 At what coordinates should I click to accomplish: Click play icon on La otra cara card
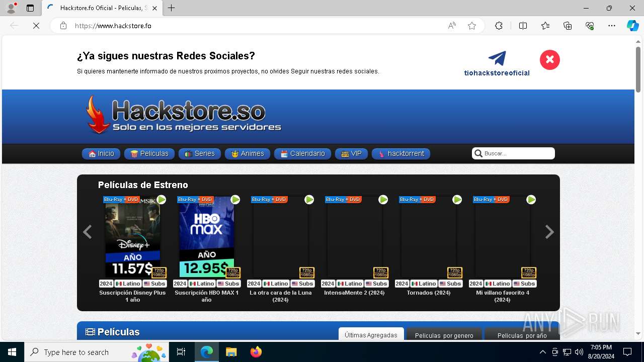309,200
